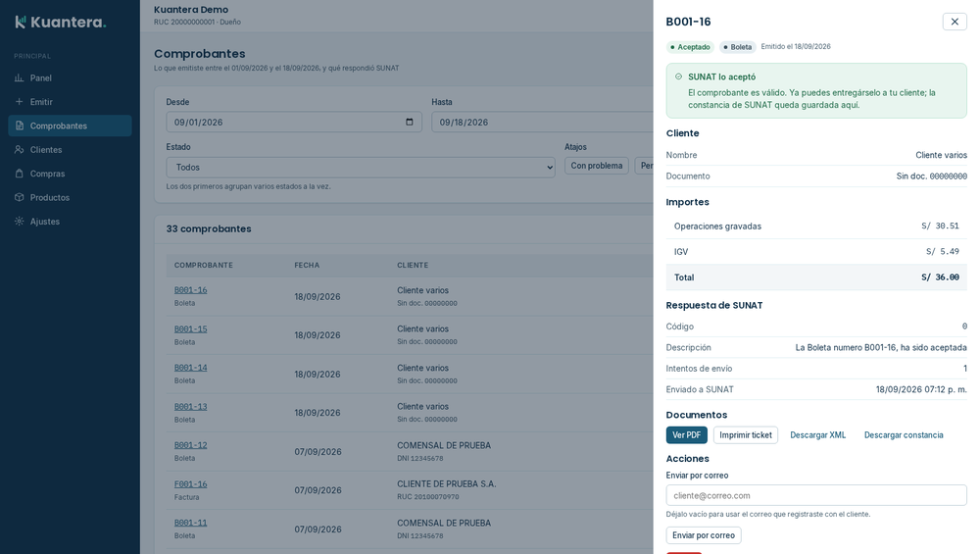
Task: Open Emitir in the sidebar
Action: 70,102
